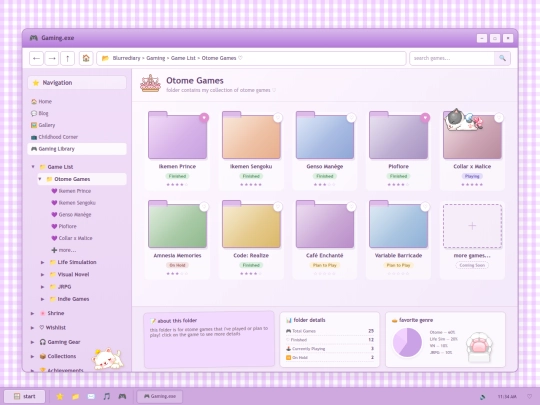Open the Code: Realize yellow folder
Viewport: 540px width, 405px height.
point(251,224)
